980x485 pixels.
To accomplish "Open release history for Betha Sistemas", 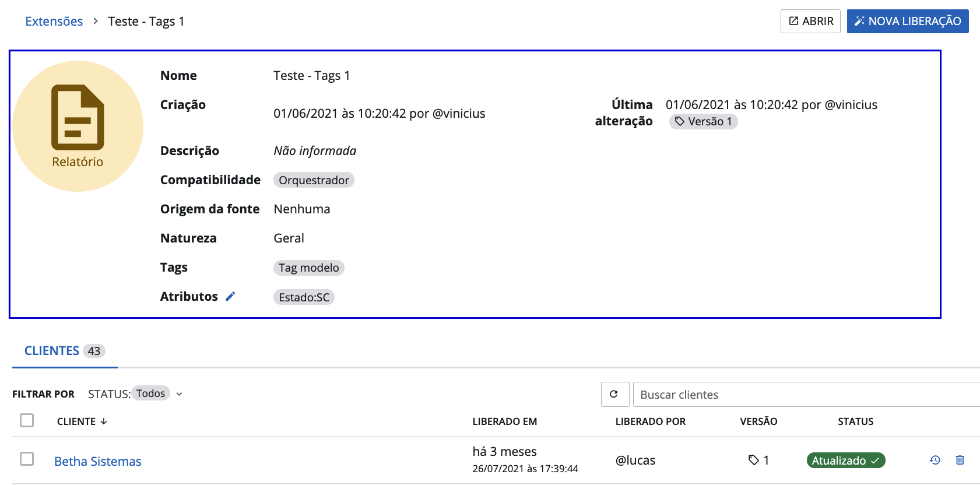I will [x=935, y=460].
